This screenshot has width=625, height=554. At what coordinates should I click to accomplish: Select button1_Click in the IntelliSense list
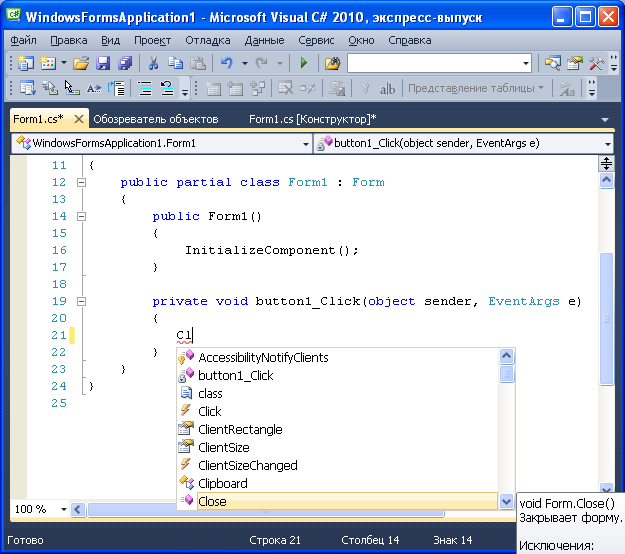337,375
